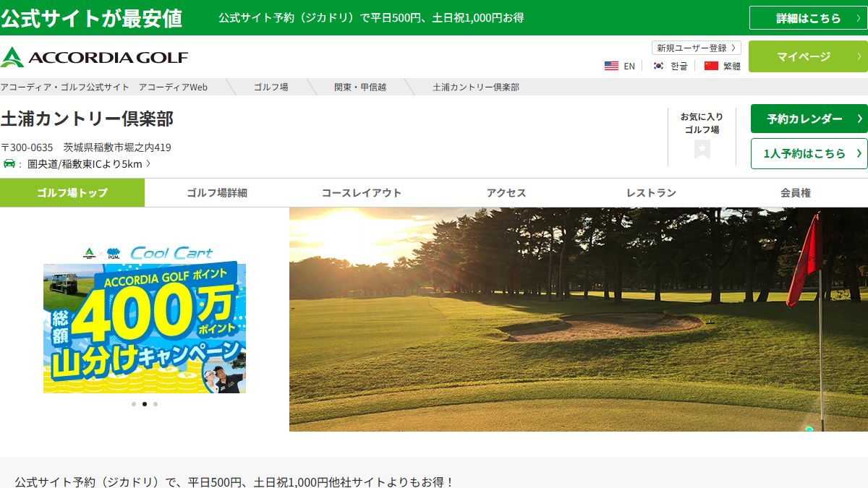Open 新規ユーザー登録 registration link

(697, 48)
